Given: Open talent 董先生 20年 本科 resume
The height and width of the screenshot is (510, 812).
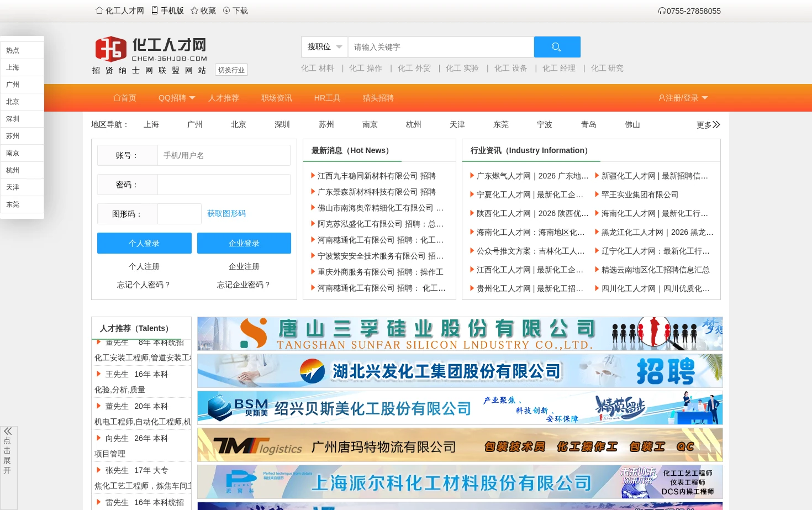Looking at the screenshot, I should coord(137,406).
